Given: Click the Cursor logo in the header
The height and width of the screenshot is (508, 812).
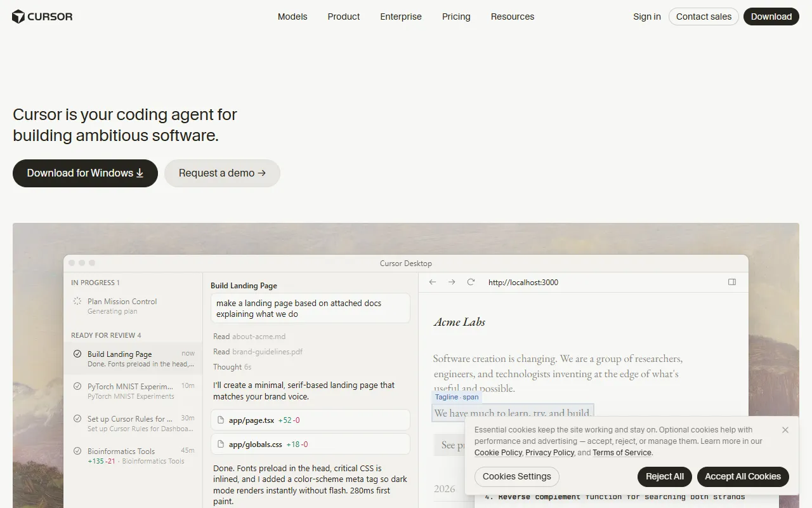Looking at the screenshot, I should (x=43, y=17).
